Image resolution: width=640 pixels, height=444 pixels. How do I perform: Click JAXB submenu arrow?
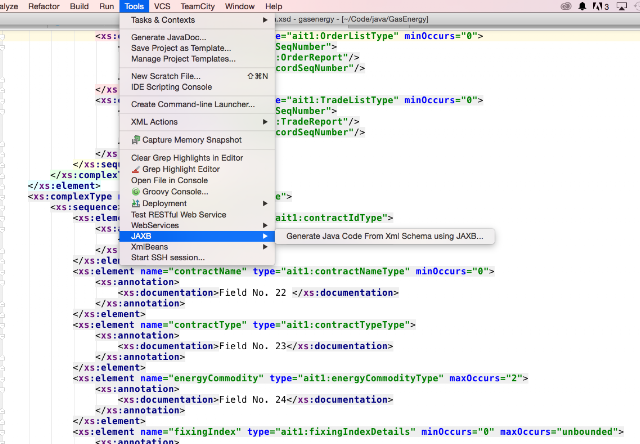[265, 236]
